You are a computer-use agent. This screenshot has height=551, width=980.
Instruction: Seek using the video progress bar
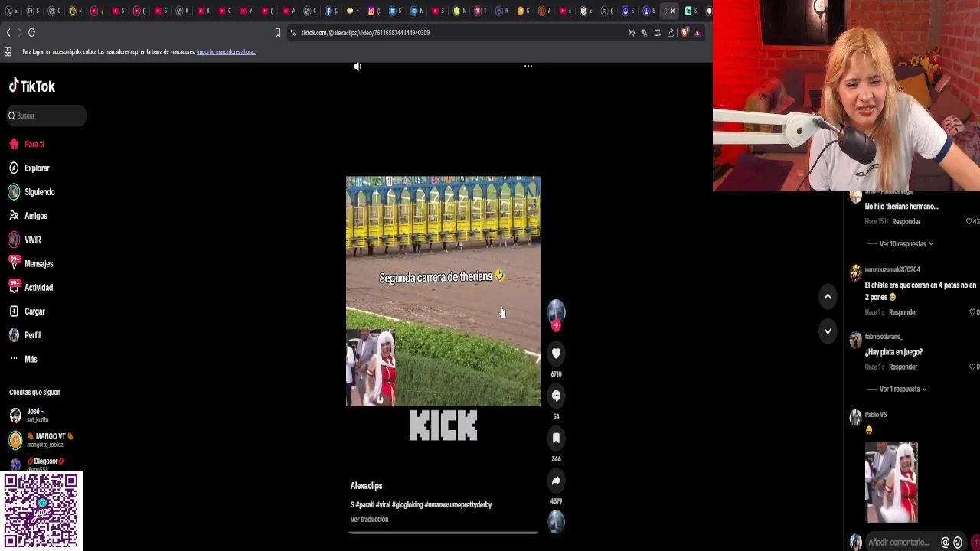pyautogui.click(x=443, y=532)
